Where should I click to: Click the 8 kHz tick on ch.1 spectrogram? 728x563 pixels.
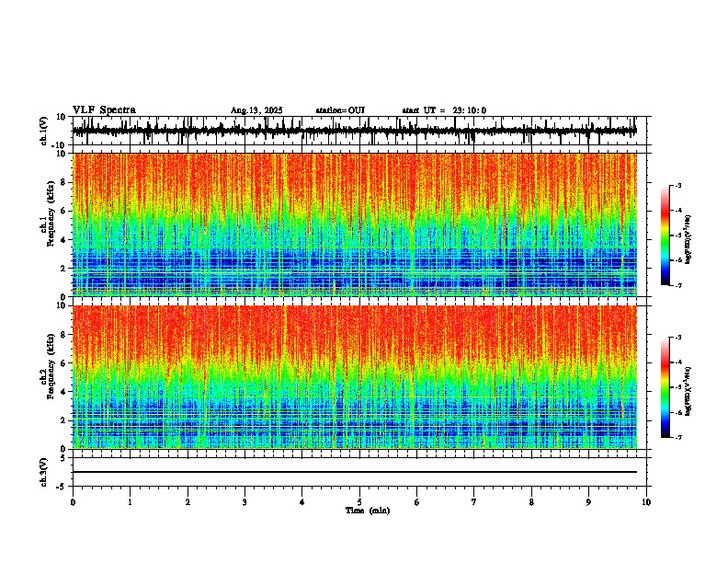64,182
